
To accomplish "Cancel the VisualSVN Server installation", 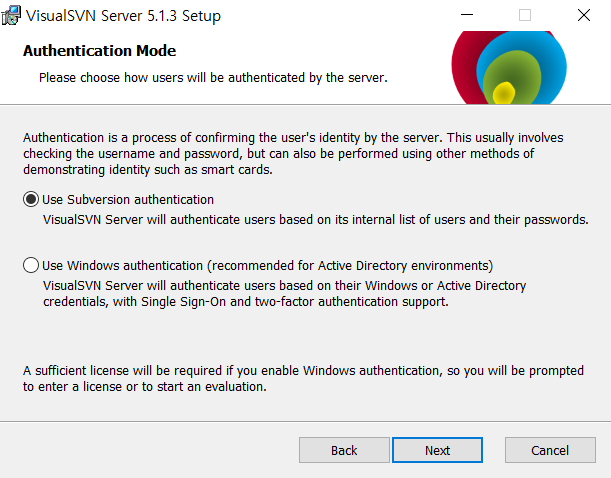I will click(x=550, y=450).
